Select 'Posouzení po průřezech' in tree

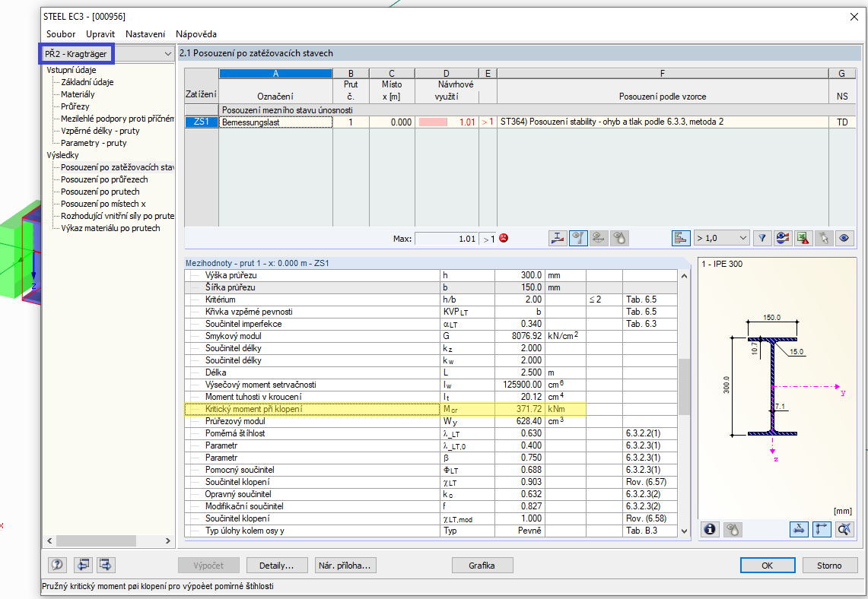104,179
